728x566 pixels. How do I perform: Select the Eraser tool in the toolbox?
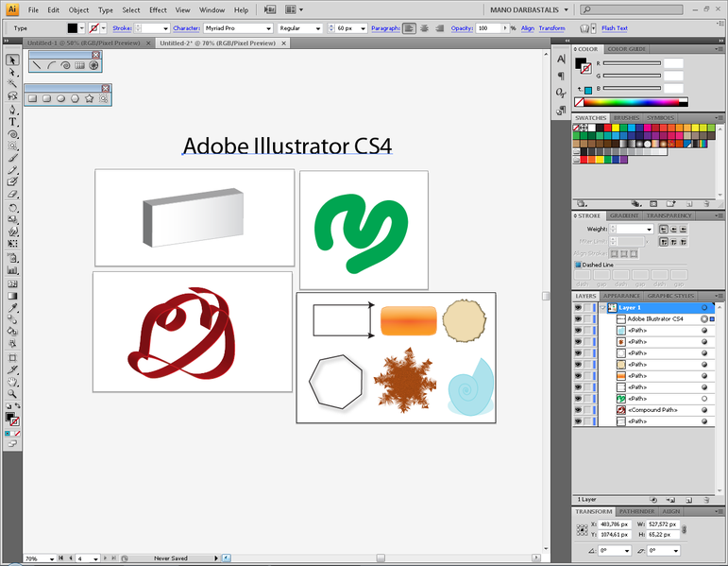13,195
